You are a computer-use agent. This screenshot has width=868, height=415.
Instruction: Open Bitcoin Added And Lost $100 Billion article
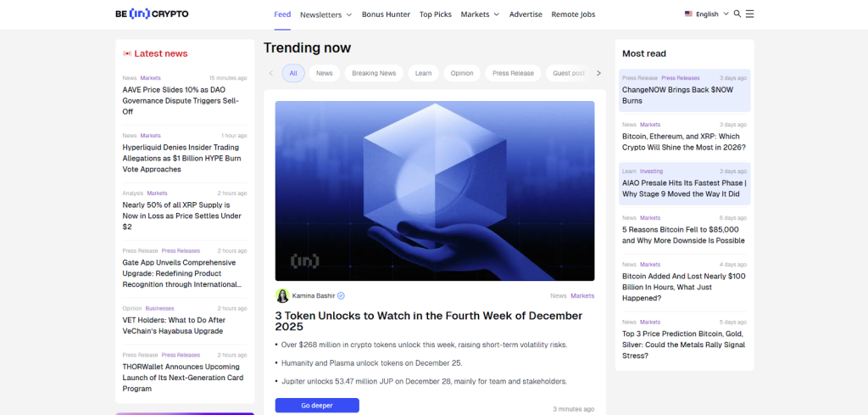684,287
